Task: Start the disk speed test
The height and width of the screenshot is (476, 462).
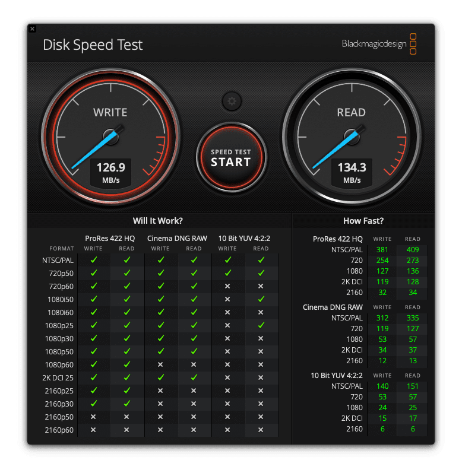Action: pyautogui.click(x=231, y=157)
